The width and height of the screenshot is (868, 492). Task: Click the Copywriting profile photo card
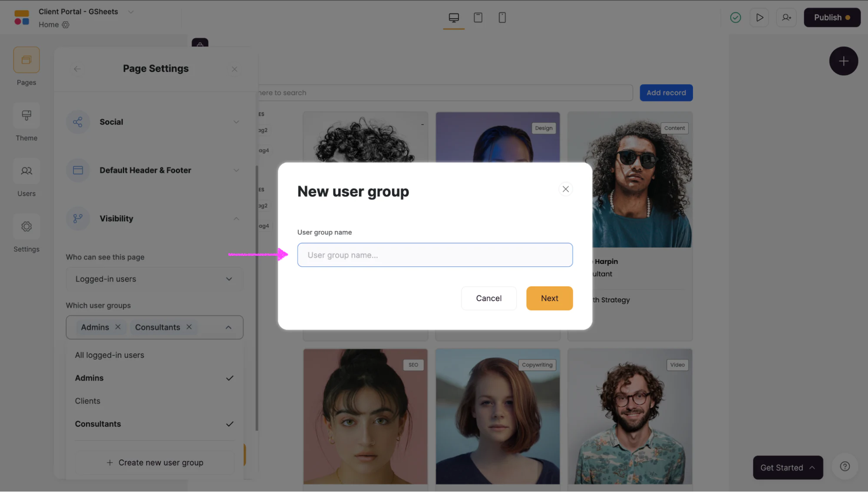[x=498, y=417]
